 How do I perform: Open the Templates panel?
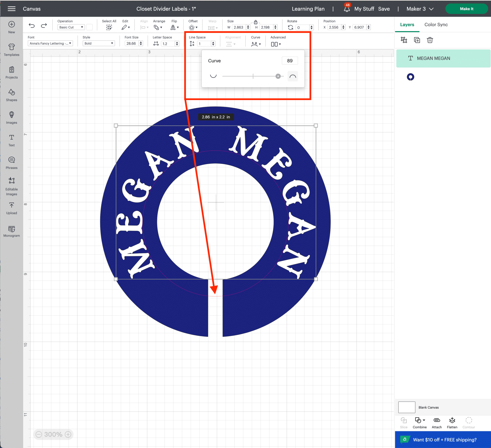[x=11, y=49]
